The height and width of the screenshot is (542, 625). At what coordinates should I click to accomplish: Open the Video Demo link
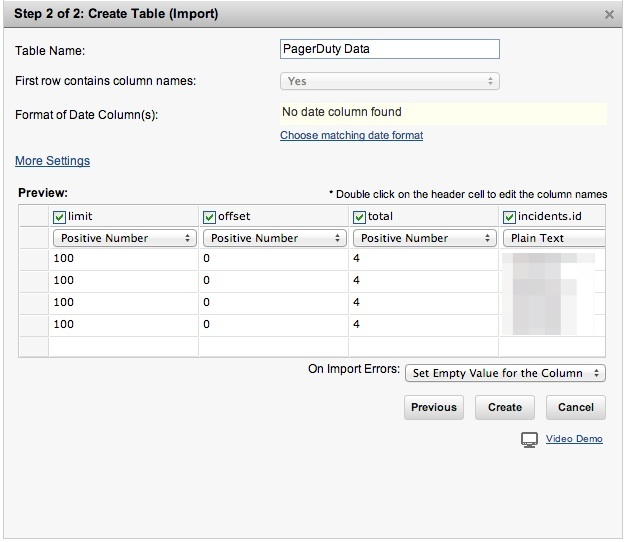tap(574, 439)
